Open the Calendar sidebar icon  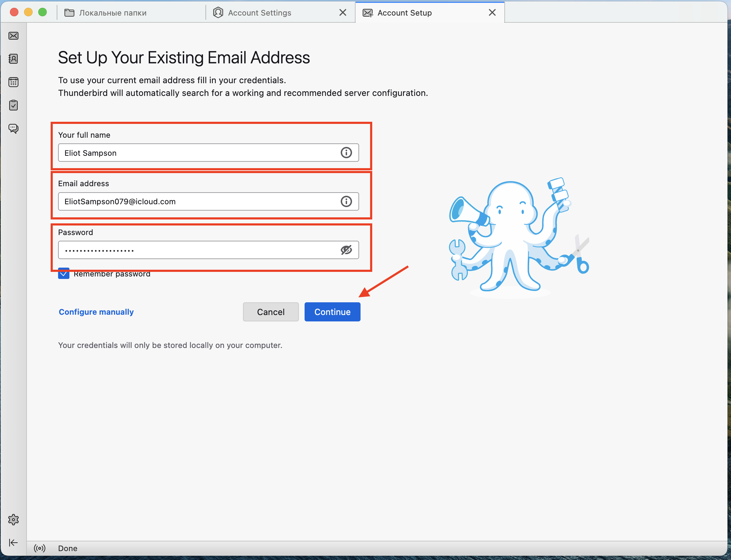(13, 82)
